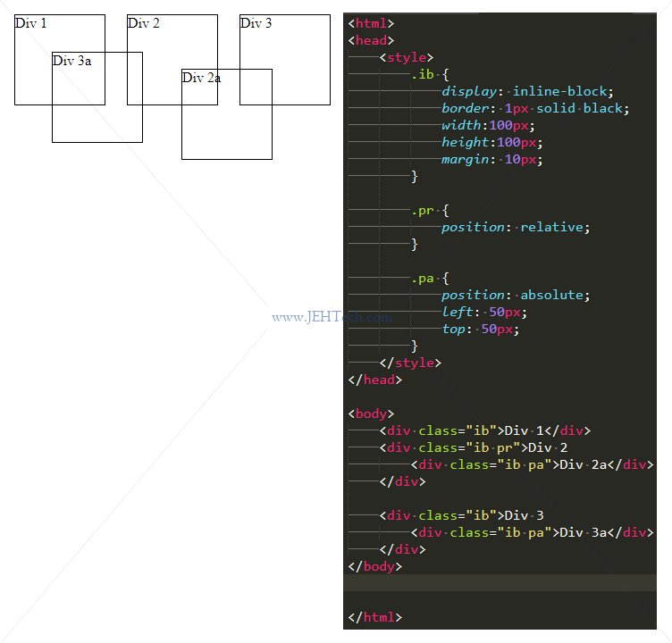This screenshot has height=643, width=672.
Task: Click the opening <head> tag line
Action: (x=371, y=40)
